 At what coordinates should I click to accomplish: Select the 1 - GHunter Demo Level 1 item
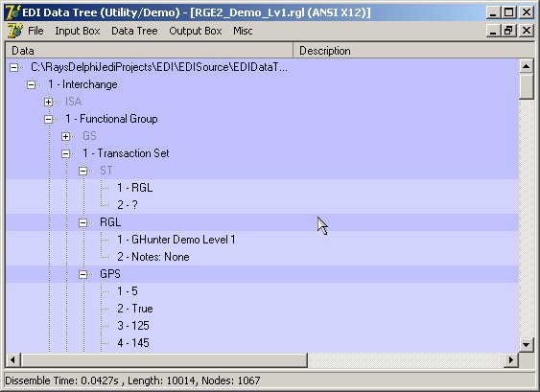pyautogui.click(x=176, y=240)
